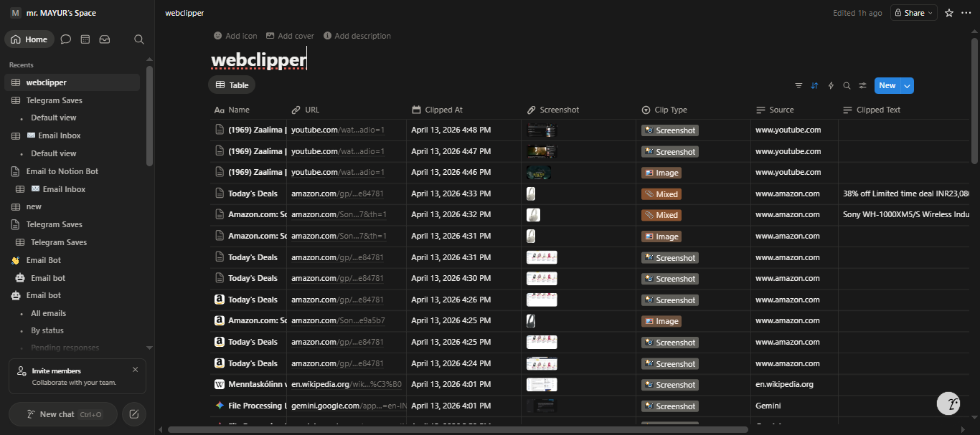
Task: Click Add description above the page title
Action: point(357,36)
